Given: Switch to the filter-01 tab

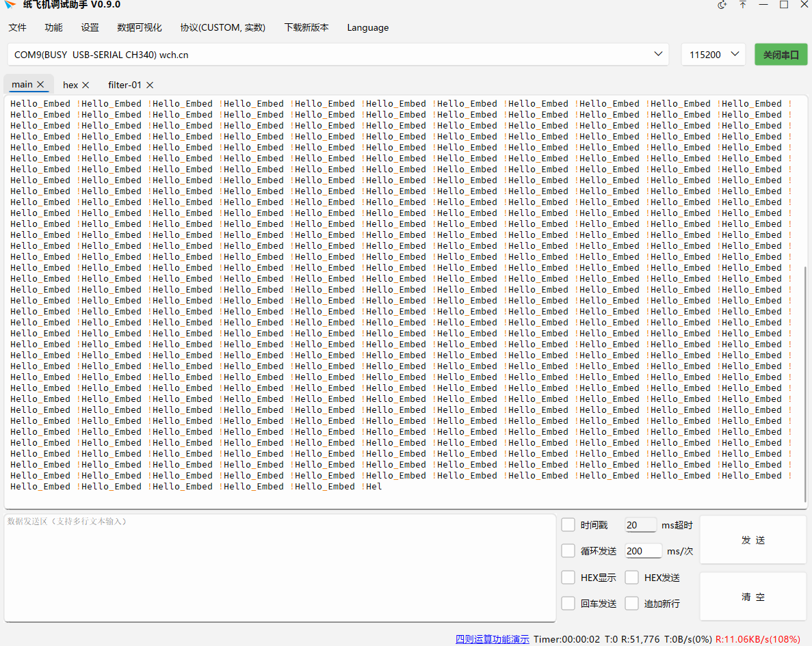Looking at the screenshot, I should [125, 85].
